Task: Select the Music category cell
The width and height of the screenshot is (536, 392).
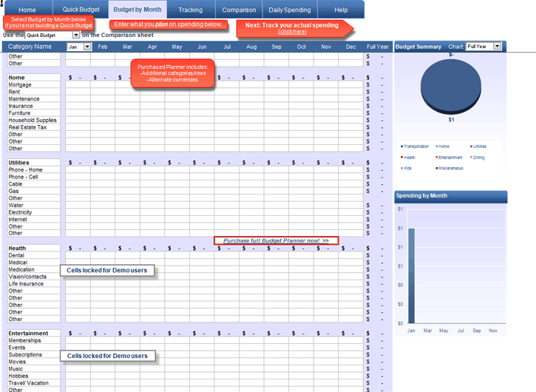Action: point(33,369)
